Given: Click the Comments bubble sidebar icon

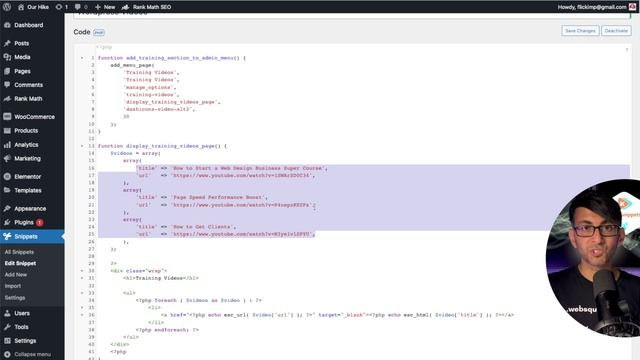Looking at the screenshot, I should pos(7,85).
